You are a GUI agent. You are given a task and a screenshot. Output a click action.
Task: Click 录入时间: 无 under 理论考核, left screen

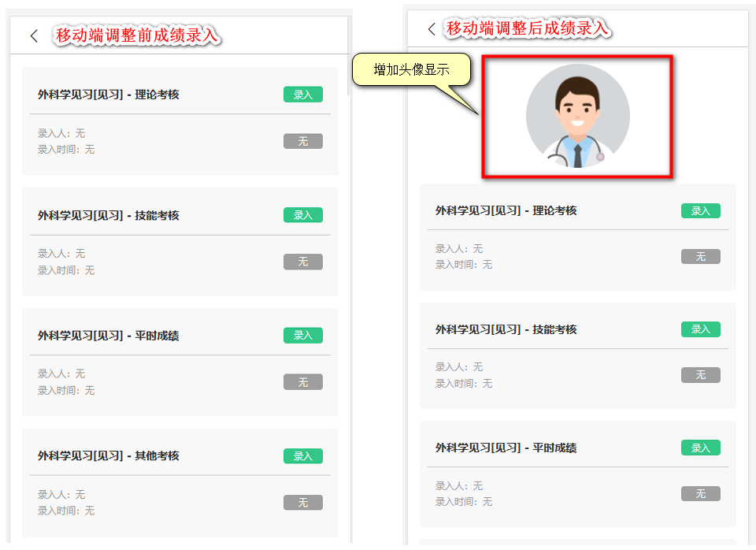(66, 150)
